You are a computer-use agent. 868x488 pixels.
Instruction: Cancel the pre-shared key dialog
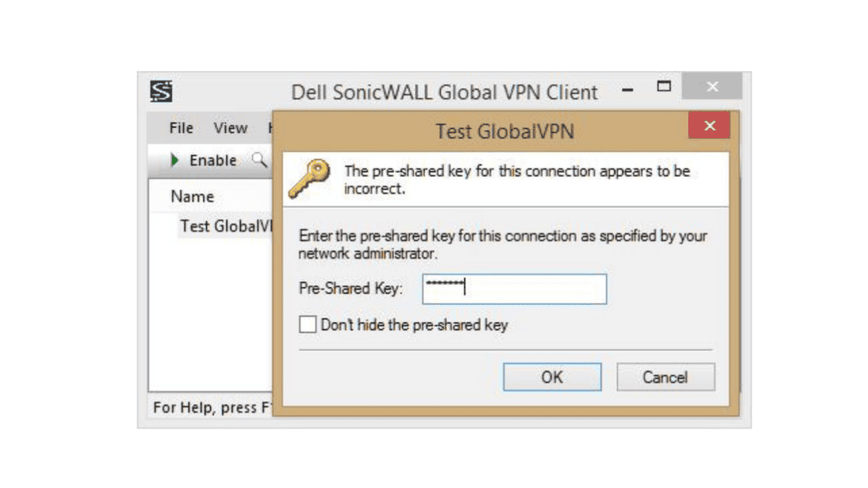pyautogui.click(x=665, y=377)
